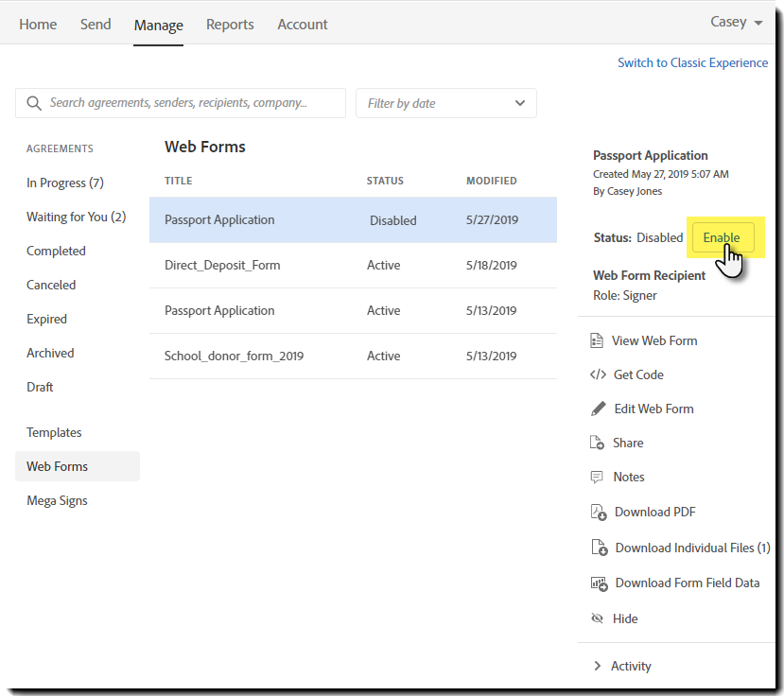Click the Hide eye icon
The width and height of the screenshot is (784, 696).
[x=597, y=618]
